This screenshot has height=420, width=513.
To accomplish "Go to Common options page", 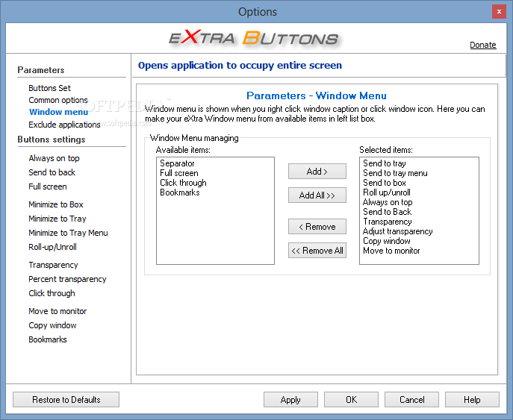I will [58, 100].
